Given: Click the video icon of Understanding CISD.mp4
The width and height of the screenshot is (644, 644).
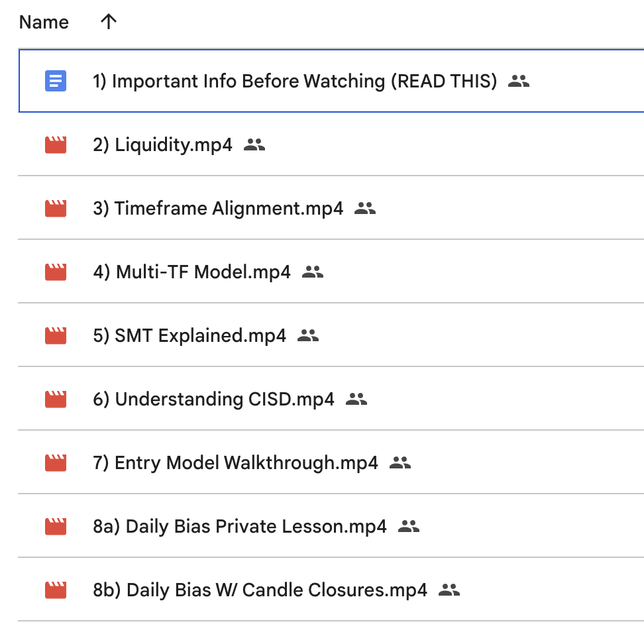Looking at the screenshot, I should (56, 400).
